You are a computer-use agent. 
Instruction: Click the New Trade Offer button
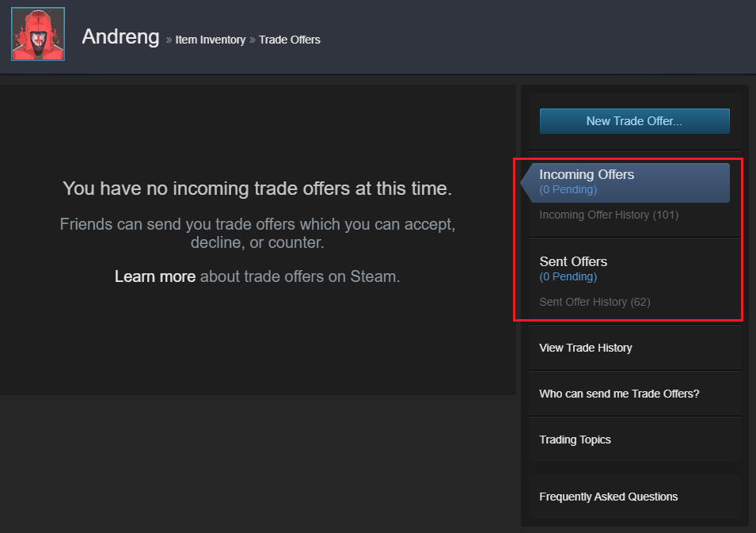635,121
